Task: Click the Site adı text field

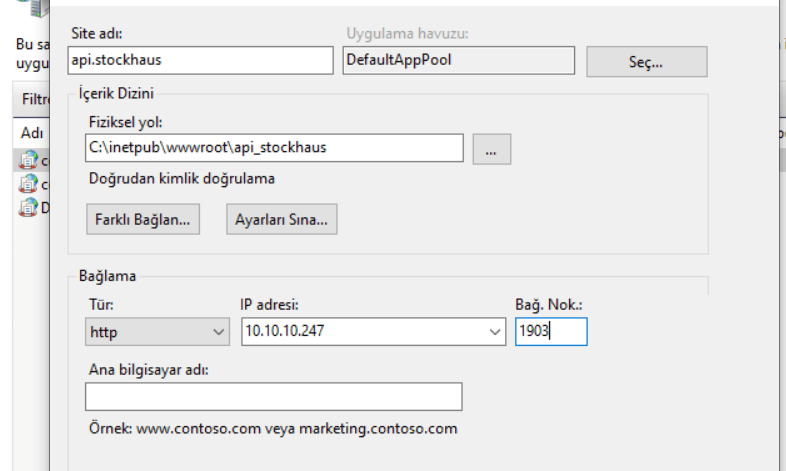Action: 200,60
